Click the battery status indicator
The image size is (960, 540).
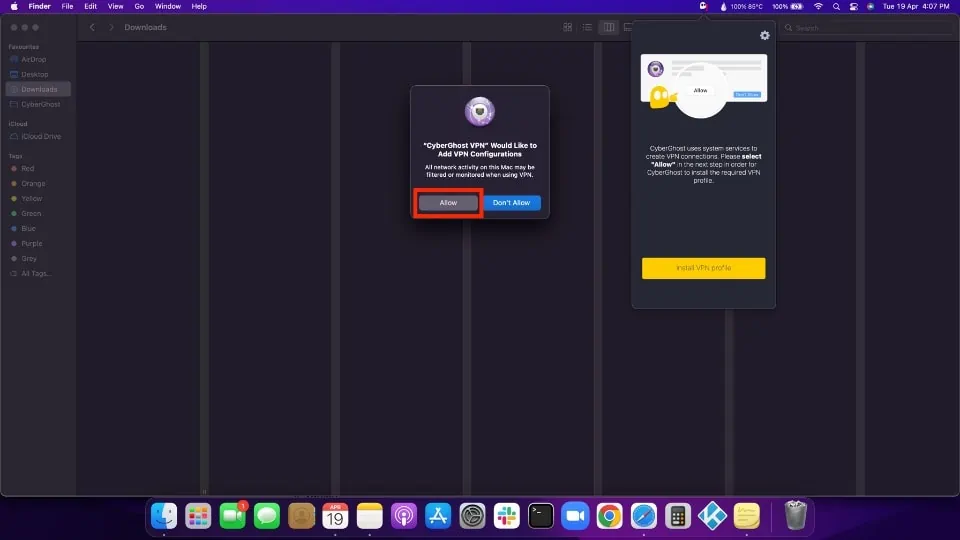[x=787, y=6]
